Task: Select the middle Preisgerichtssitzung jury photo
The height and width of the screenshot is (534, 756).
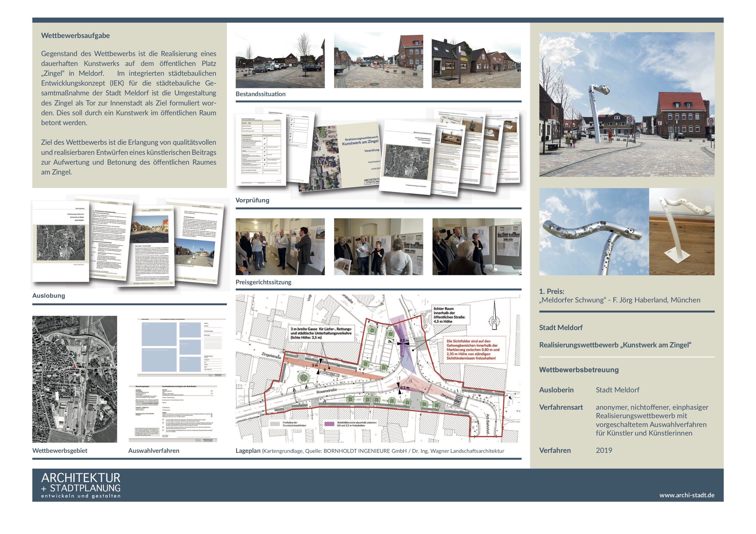Action: coord(378,246)
